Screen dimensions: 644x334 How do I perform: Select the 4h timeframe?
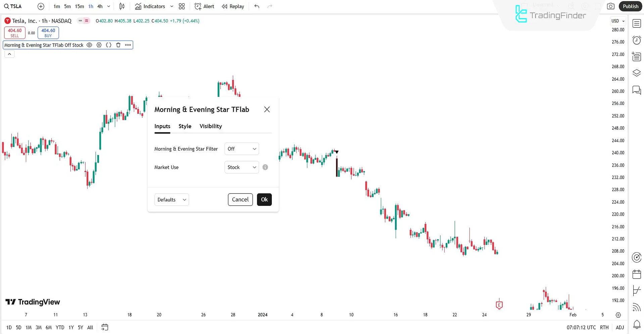(99, 6)
